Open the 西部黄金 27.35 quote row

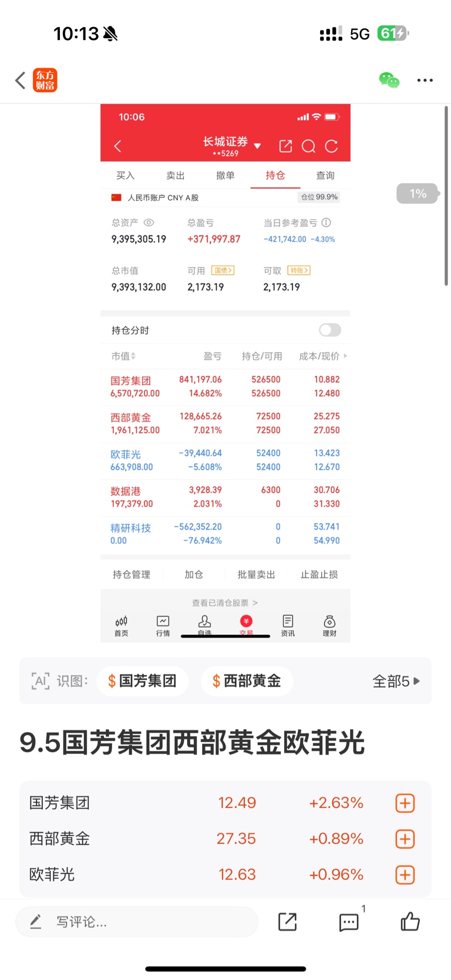coord(225,838)
